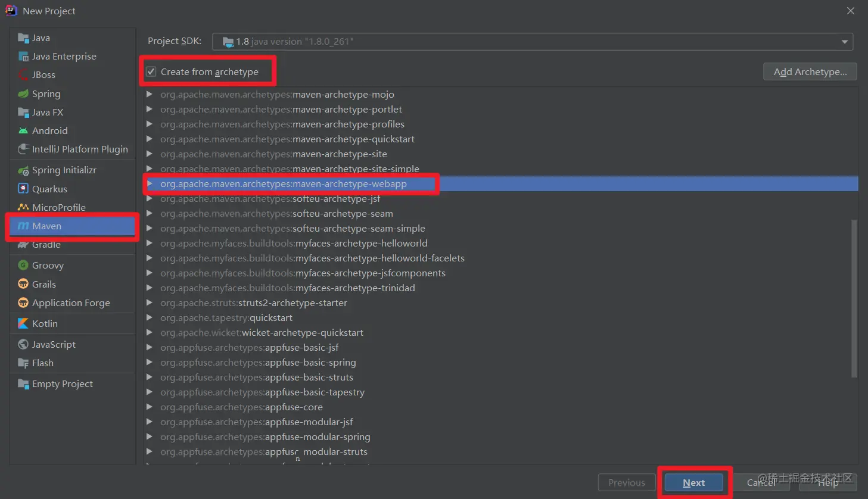Click the JavaScript globe icon

[23, 344]
